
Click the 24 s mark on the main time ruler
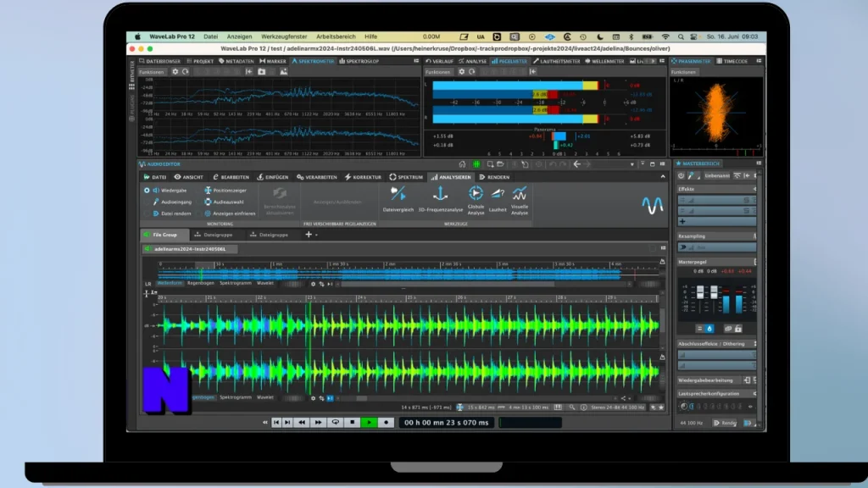point(361,297)
